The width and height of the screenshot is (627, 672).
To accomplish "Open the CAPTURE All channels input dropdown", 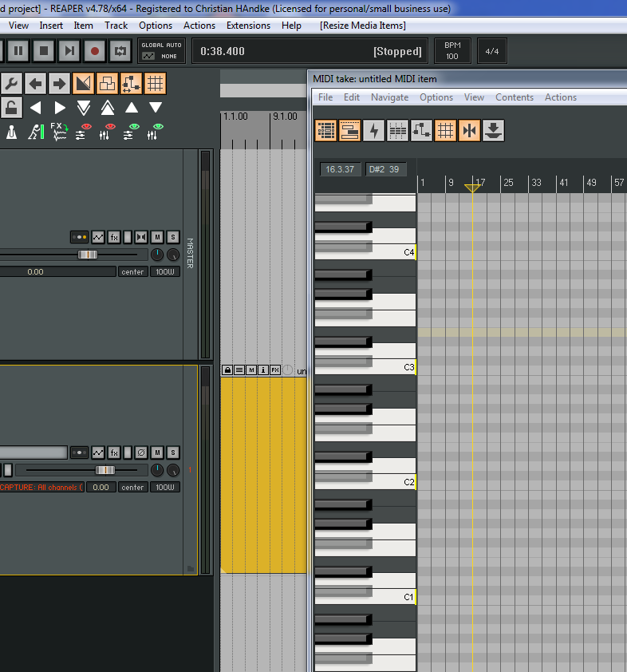I will (x=41, y=487).
